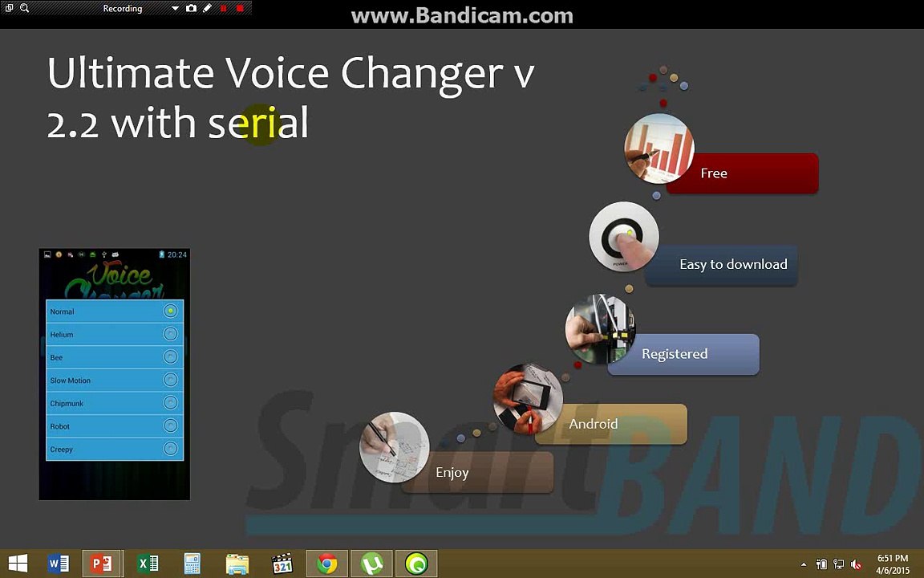Click the Enjoy label box
This screenshot has height=578, width=924.
[x=477, y=472]
